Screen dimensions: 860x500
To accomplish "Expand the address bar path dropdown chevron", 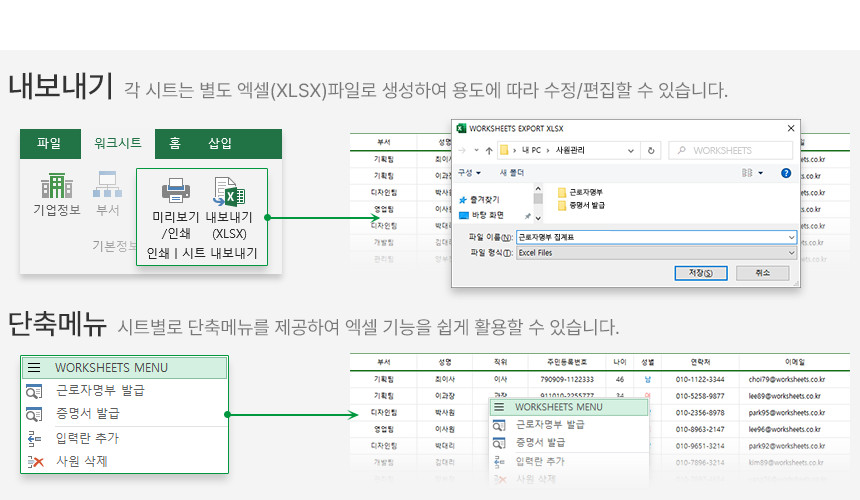I will tap(630, 150).
